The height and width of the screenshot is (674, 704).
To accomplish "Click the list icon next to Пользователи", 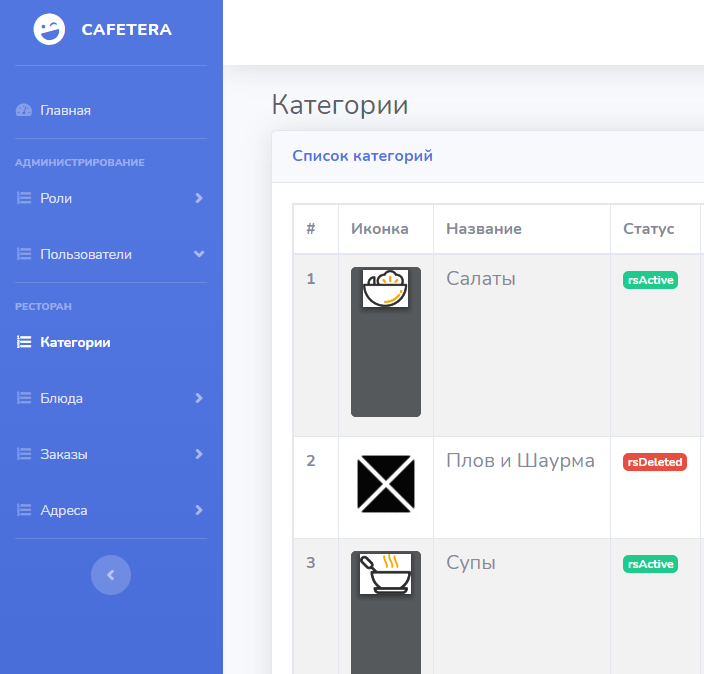I will pyautogui.click(x=24, y=254).
